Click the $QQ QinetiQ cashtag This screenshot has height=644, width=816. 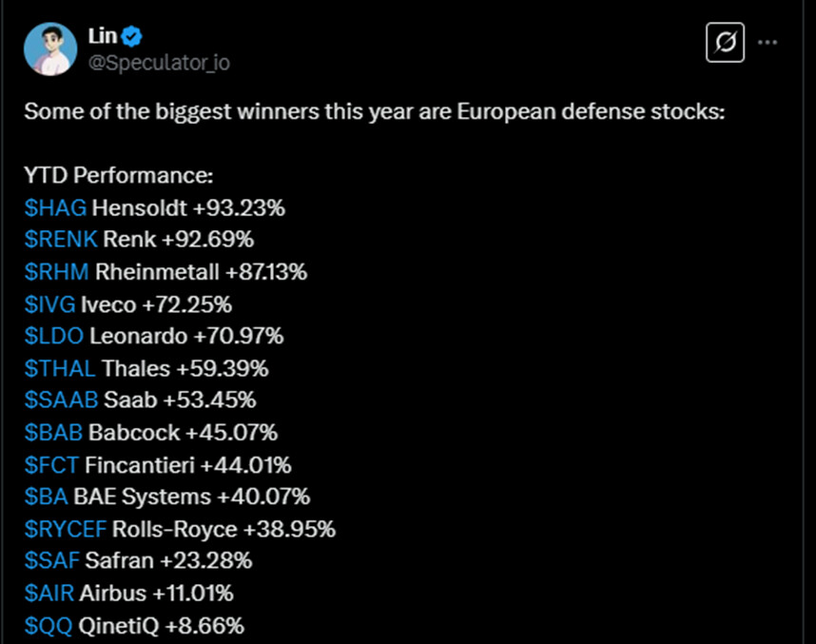point(47,626)
